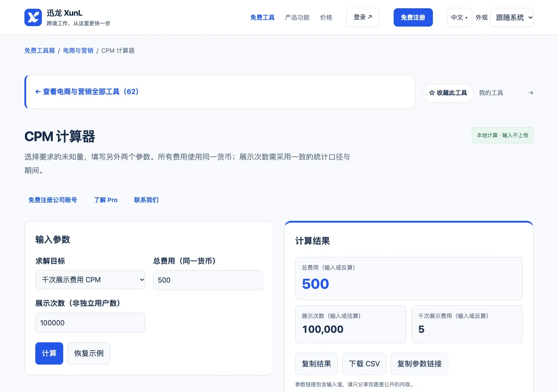558x392 pixels.
Task: Open the 跟随系统 appearance dropdown
Action: coord(512,17)
